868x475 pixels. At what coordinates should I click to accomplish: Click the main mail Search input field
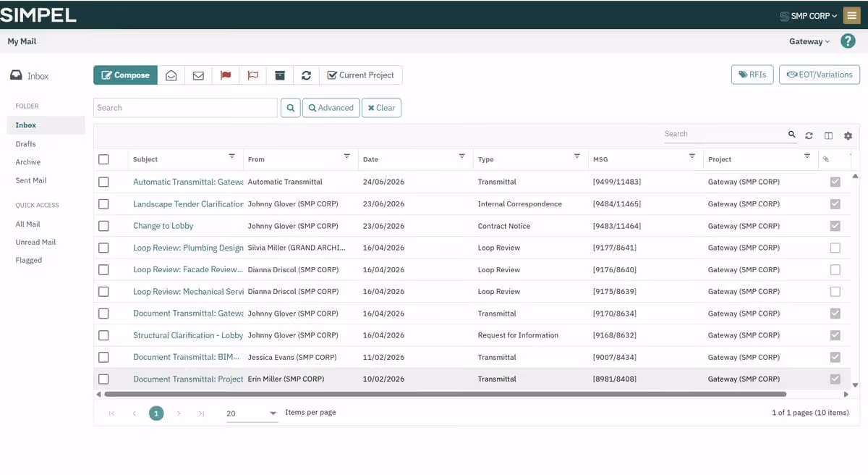click(185, 108)
